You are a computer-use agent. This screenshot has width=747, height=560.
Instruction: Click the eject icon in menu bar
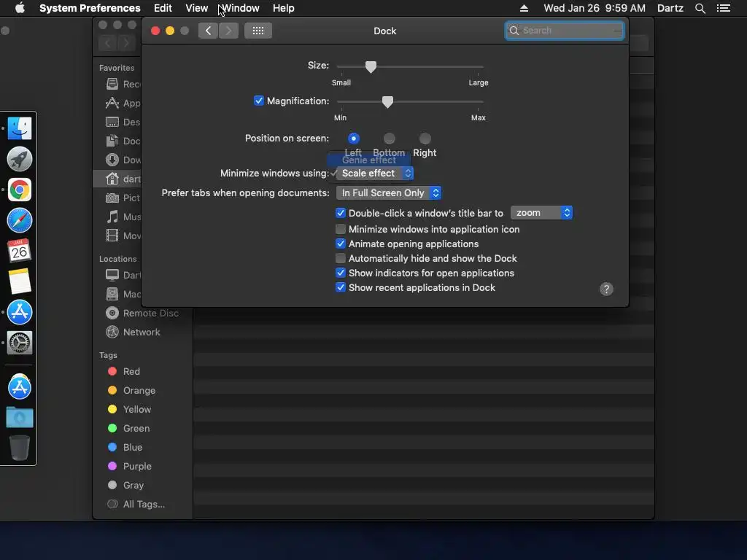click(524, 8)
